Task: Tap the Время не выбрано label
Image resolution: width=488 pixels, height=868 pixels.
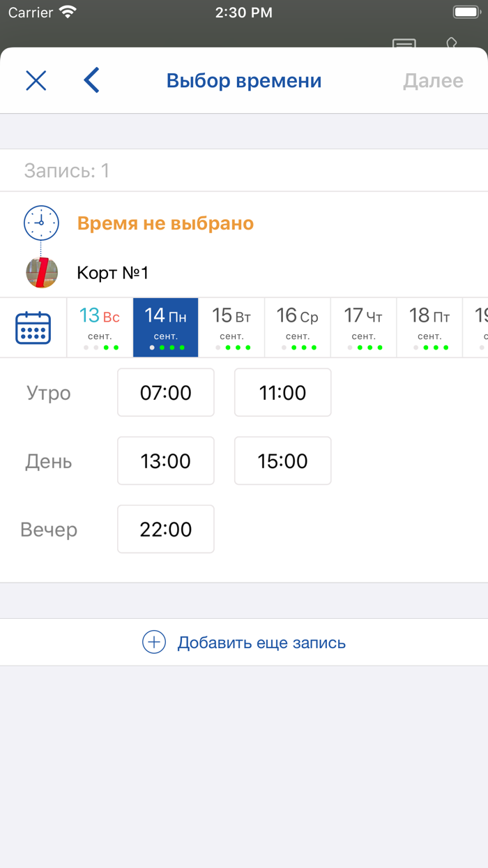Action: click(165, 223)
